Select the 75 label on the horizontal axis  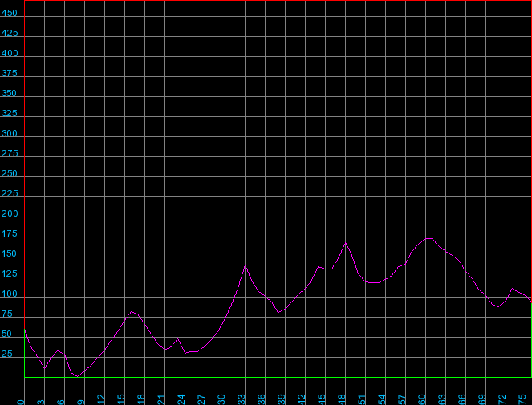(x=522, y=399)
